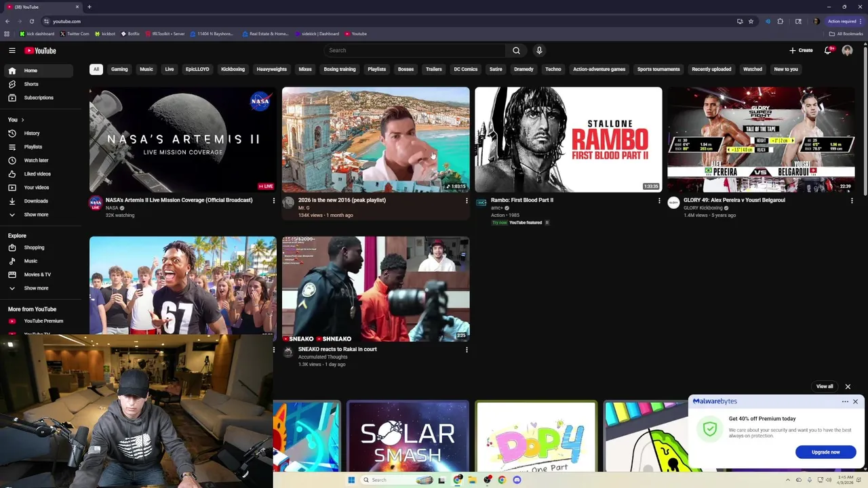Focus the YouTube search field
This screenshot has height=488, width=868.
pyautogui.click(x=415, y=50)
